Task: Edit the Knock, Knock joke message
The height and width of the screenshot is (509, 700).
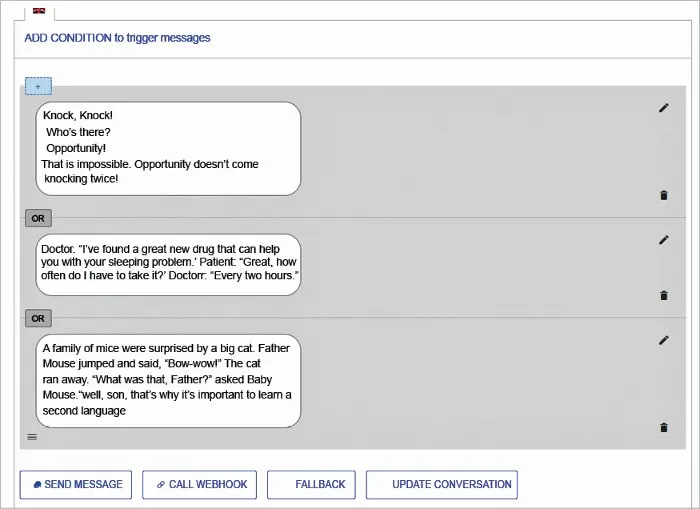Action: [x=663, y=108]
